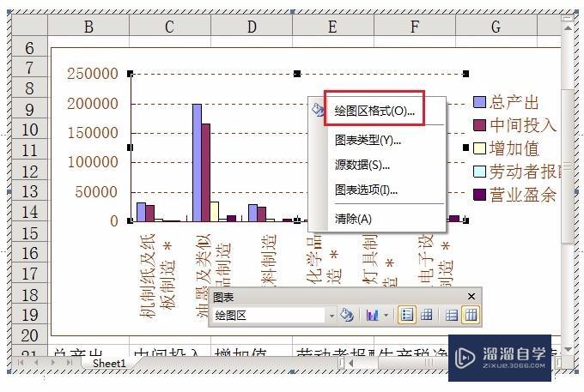
Task: Click the 增加值 legend color swatch
Action: tap(479, 148)
